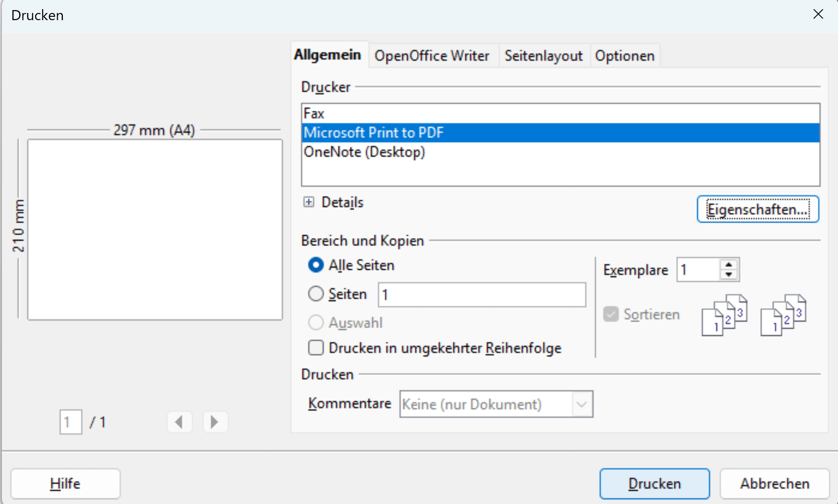Open printer Eigenschaften dialog
Screen dimensions: 838x504
[x=758, y=210]
